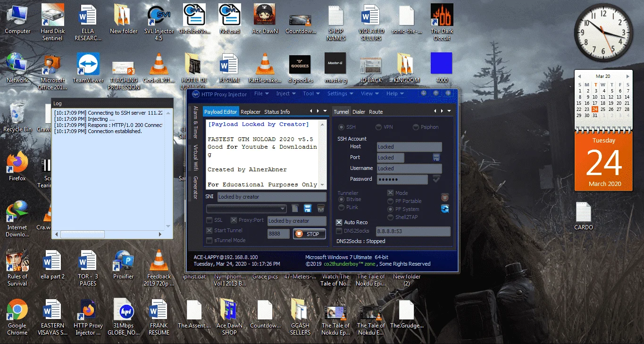This screenshot has height=344, width=644.
Task: Switch to the Route tab
Action: [x=376, y=112]
